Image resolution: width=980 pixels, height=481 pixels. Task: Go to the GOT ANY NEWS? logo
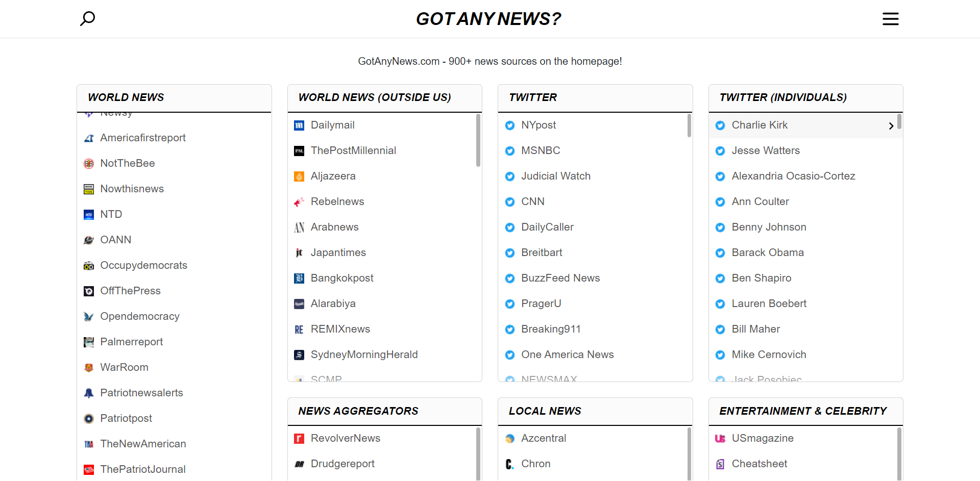[x=488, y=19]
